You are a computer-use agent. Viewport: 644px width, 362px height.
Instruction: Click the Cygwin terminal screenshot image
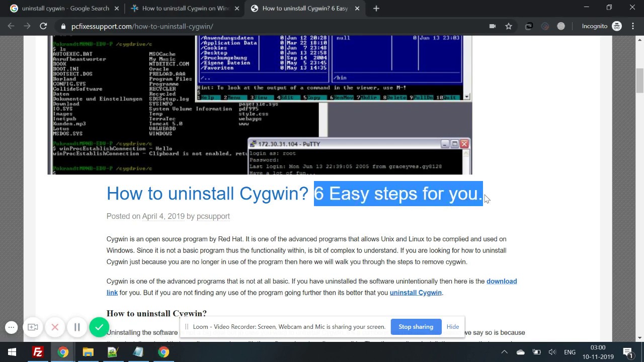[x=260, y=105]
